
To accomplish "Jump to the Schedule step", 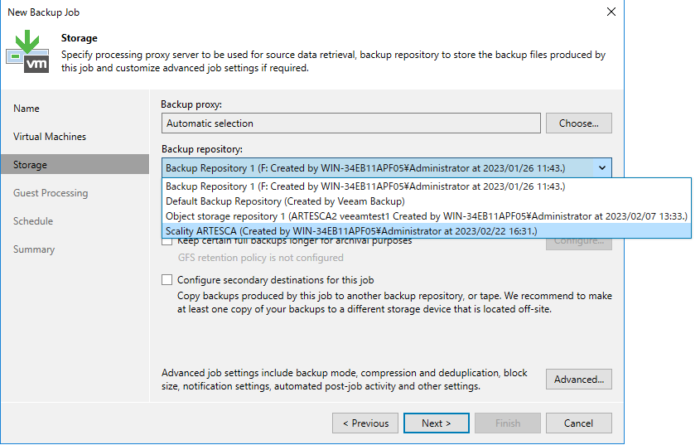I will (x=33, y=221).
